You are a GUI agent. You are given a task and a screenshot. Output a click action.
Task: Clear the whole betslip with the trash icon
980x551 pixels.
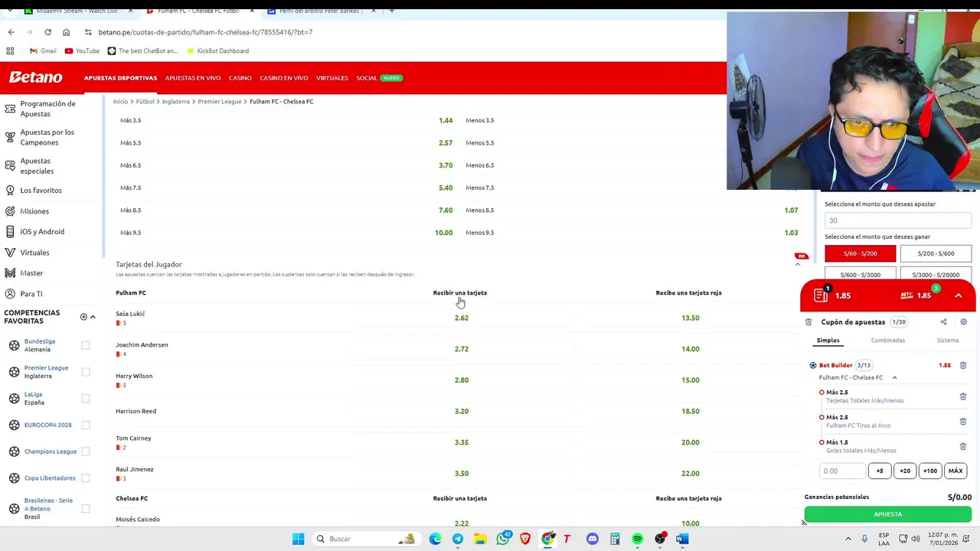pos(808,322)
